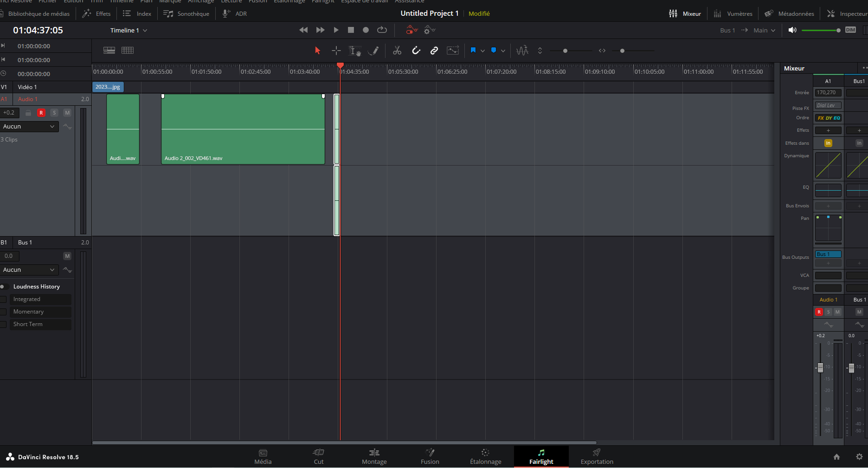868x468 pixels.
Task: Enable the Short Term loudness checkbox
Action: point(3,325)
